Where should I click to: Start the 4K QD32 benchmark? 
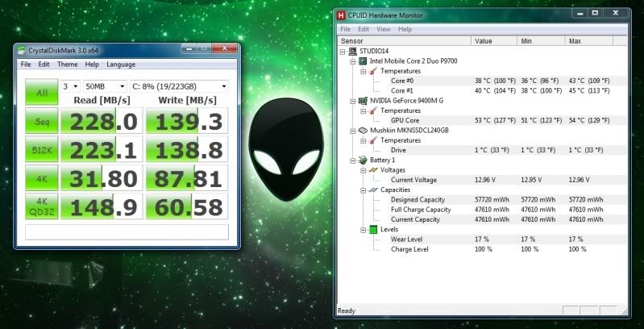pos(41,206)
